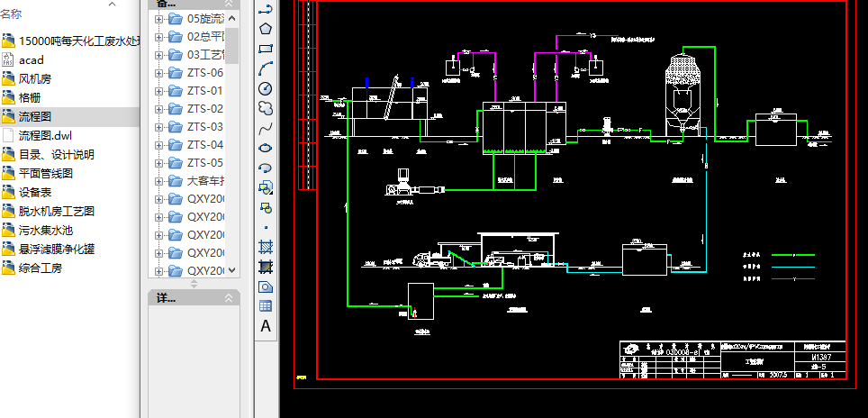Click the tree panel scrollbar thumb

232,46
